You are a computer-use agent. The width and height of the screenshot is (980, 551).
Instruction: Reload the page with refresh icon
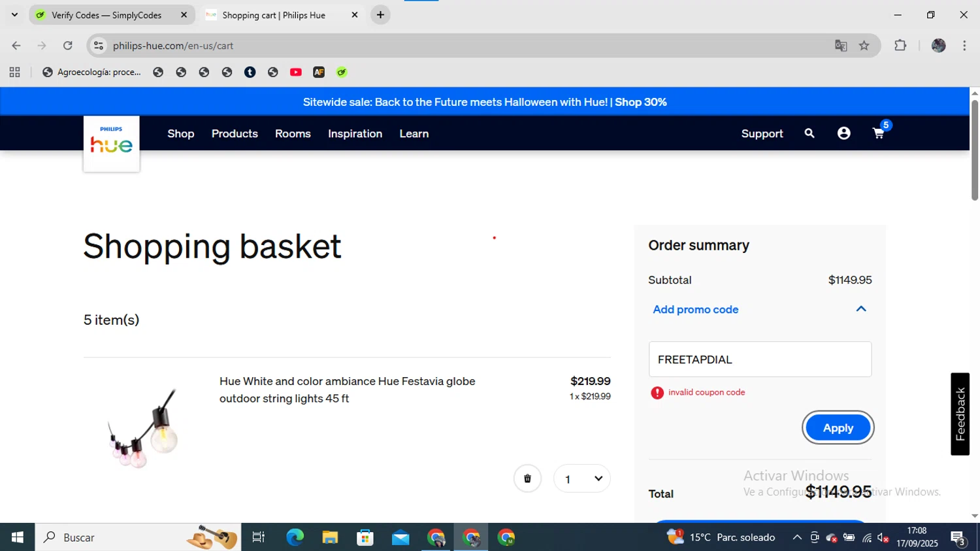point(68,46)
